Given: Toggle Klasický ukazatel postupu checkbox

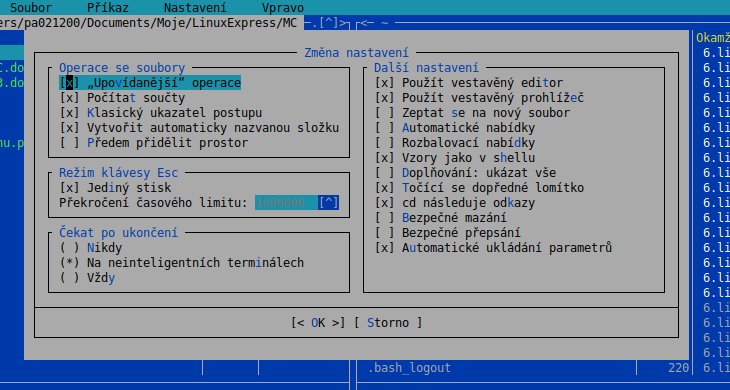Looking at the screenshot, I should pyautogui.click(x=161, y=113).
